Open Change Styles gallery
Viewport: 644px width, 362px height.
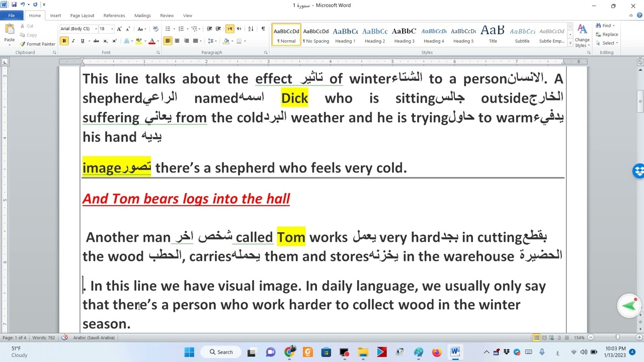[x=582, y=36]
